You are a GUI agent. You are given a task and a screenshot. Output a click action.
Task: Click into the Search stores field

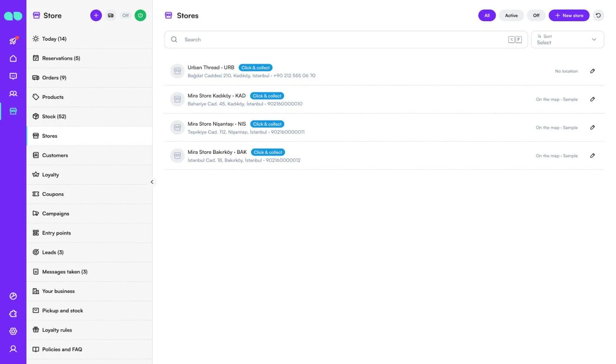[x=346, y=39]
